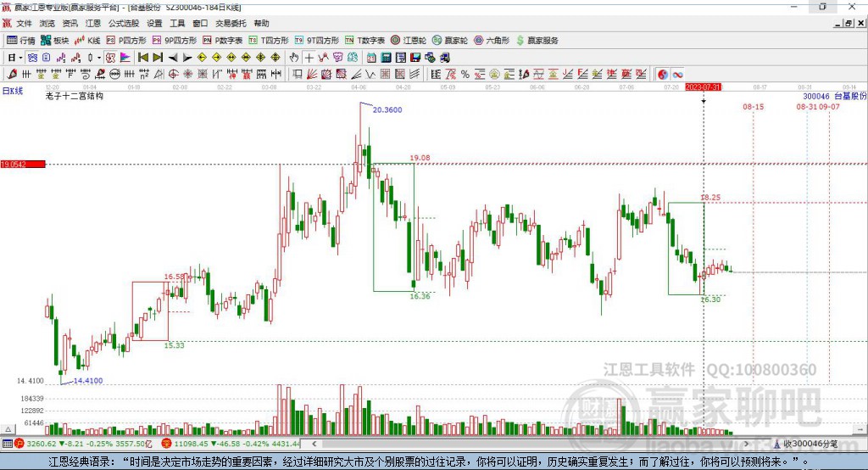
Task: Click the 收300046分笔 status entry
Action: point(806,444)
